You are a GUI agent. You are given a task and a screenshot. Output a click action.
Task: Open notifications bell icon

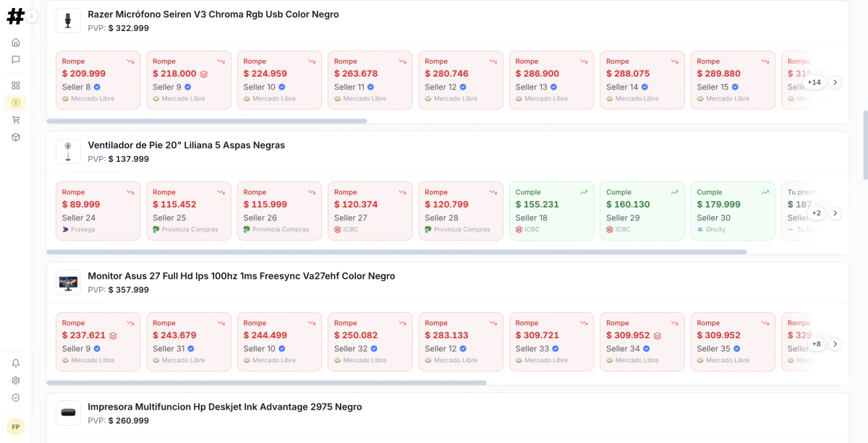[x=16, y=363]
